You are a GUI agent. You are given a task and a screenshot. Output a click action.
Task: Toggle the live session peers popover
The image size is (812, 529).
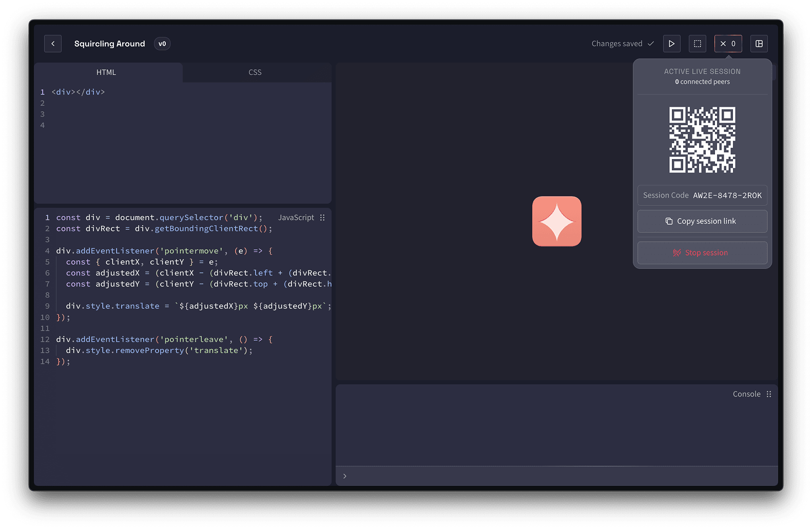coord(728,44)
